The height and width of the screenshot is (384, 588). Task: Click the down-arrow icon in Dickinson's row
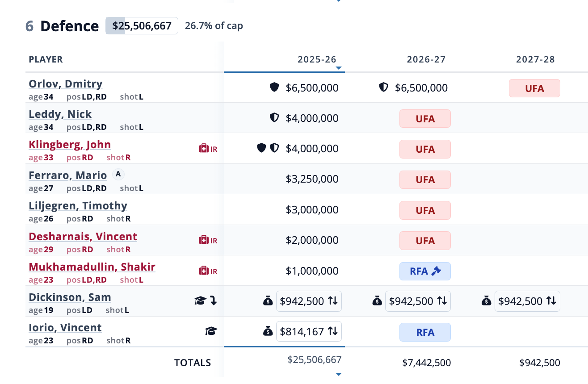(214, 301)
